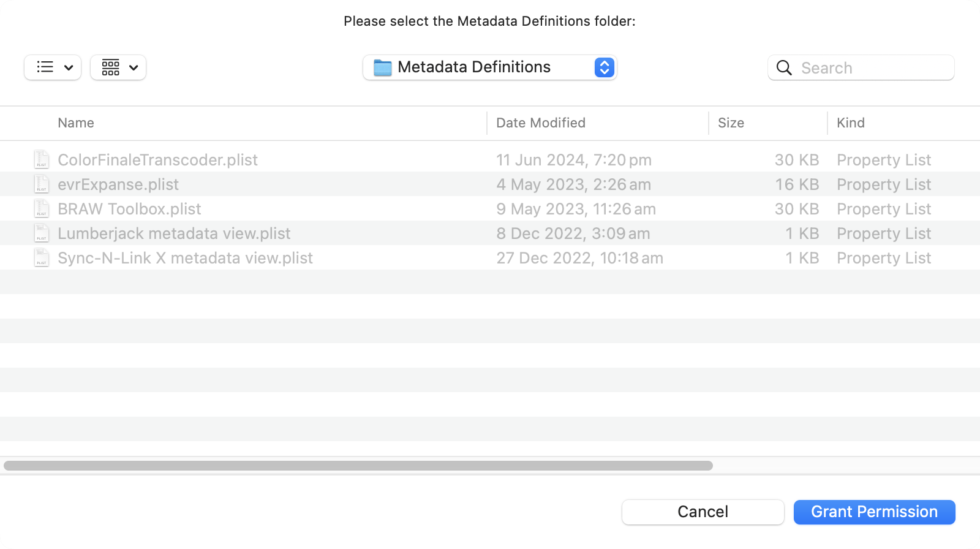Image resolution: width=980 pixels, height=549 pixels.
Task: Sort files by Kind column header
Action: point(851,123)
